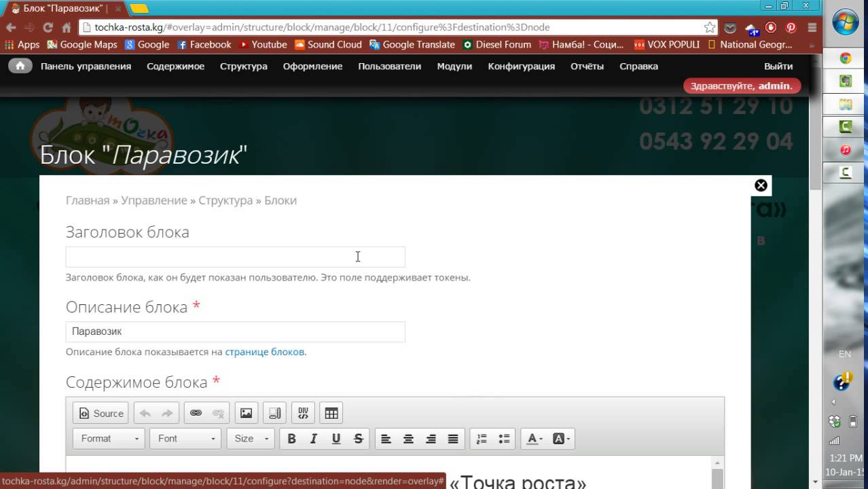
Task: Open Структура admin menu
Action: tap(244, 66)
